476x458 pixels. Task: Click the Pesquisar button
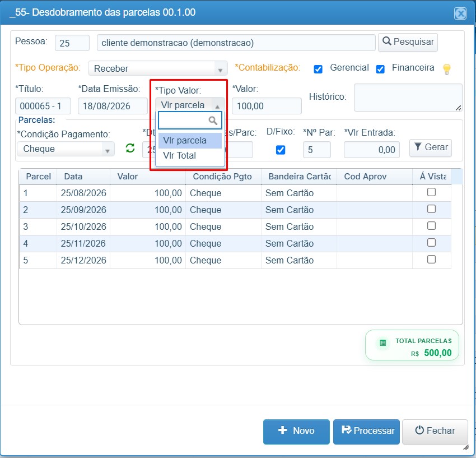coord(408,42)
